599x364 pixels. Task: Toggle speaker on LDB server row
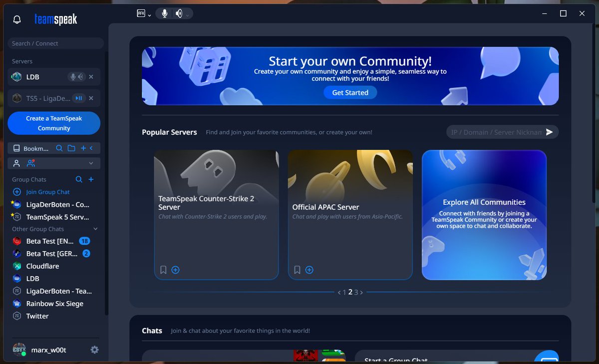click(x=80, y=77)
